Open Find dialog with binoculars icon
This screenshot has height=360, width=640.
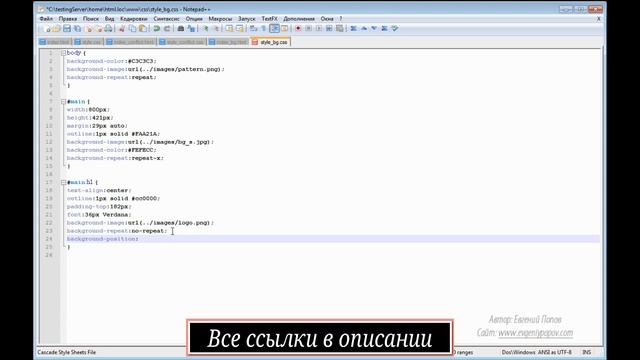pos(181,29)
